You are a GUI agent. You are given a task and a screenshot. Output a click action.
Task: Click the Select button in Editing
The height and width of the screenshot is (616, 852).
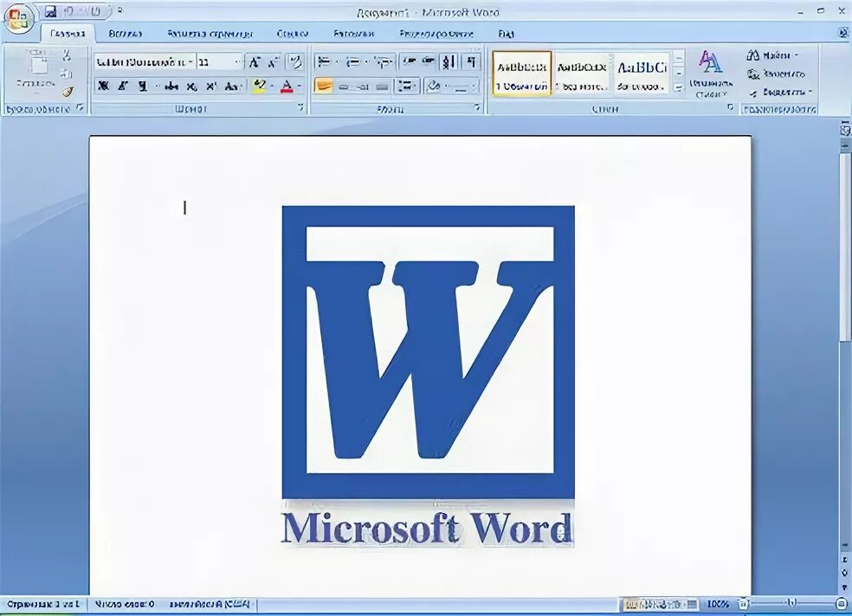[780, 93]
